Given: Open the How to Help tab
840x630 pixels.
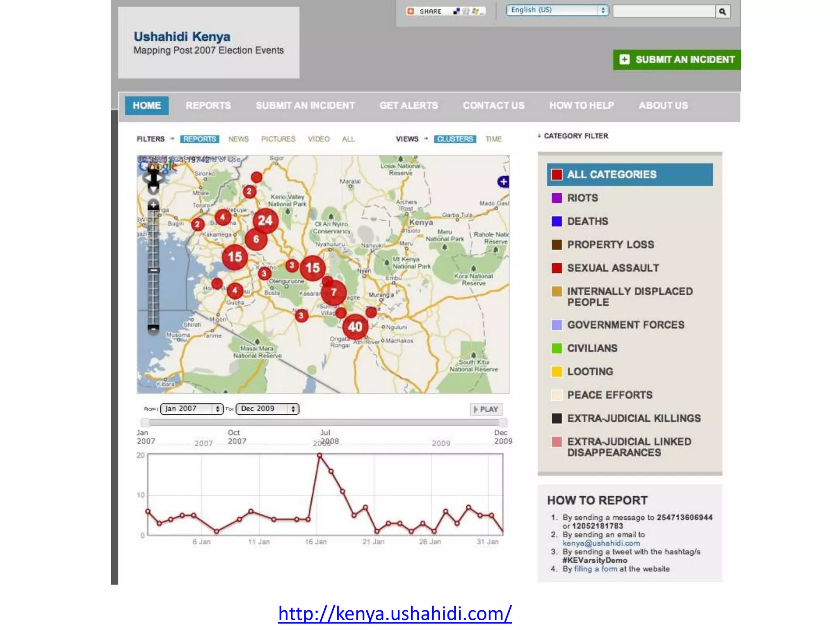Looking at the screenshot, I should pos(582,105).
